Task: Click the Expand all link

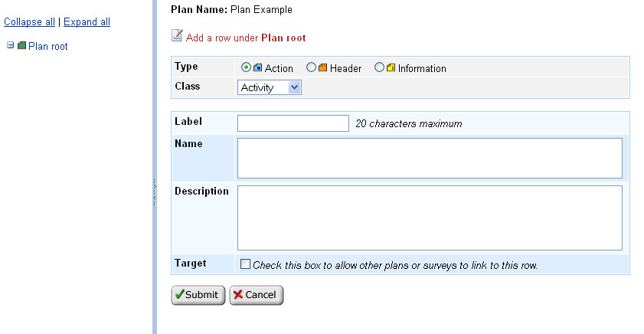Action: (87, 22)
